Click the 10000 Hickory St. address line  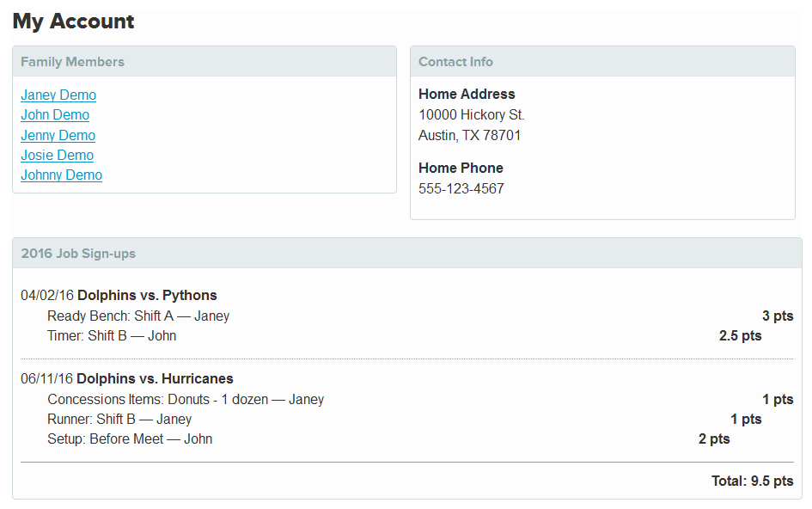click(x=471, y=115)
